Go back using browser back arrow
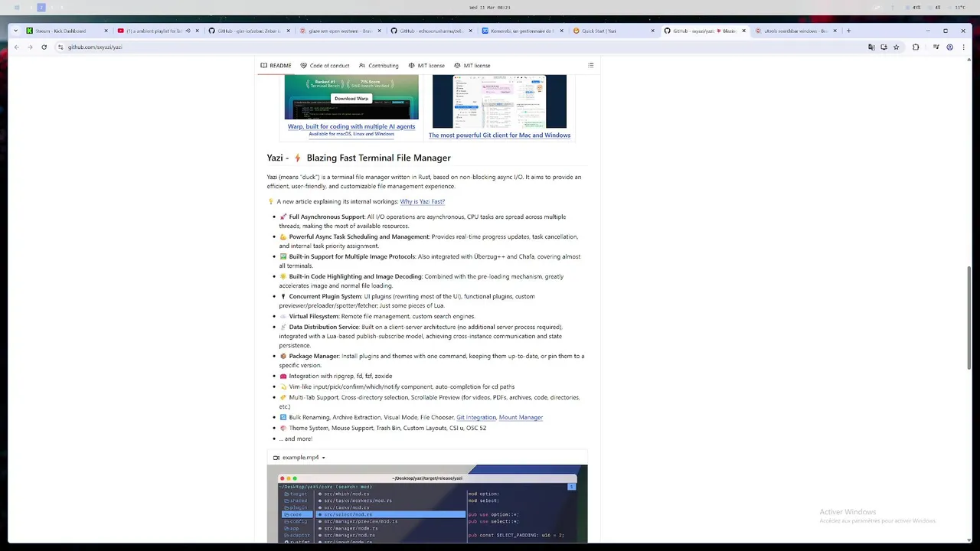 click(16, 47)
